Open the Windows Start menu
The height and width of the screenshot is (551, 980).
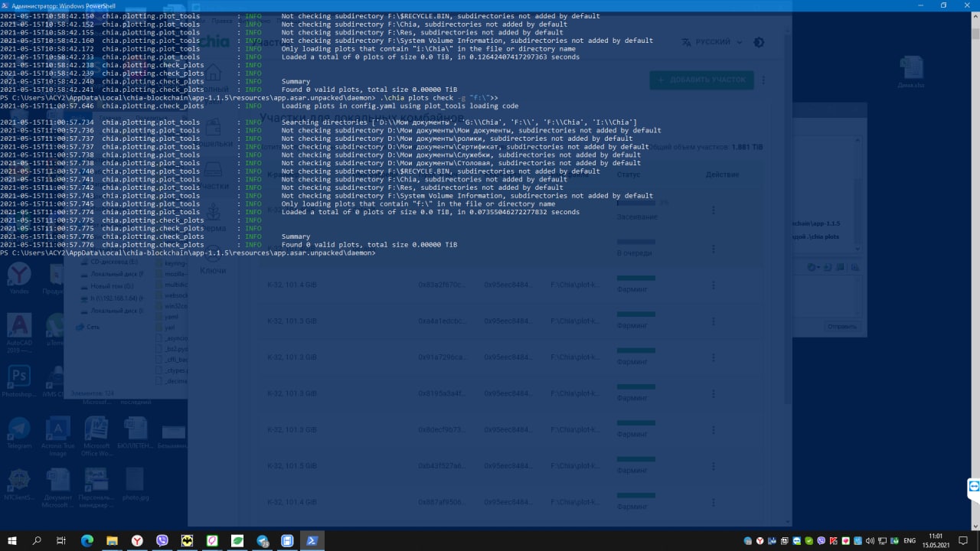(x=11, y=540)
